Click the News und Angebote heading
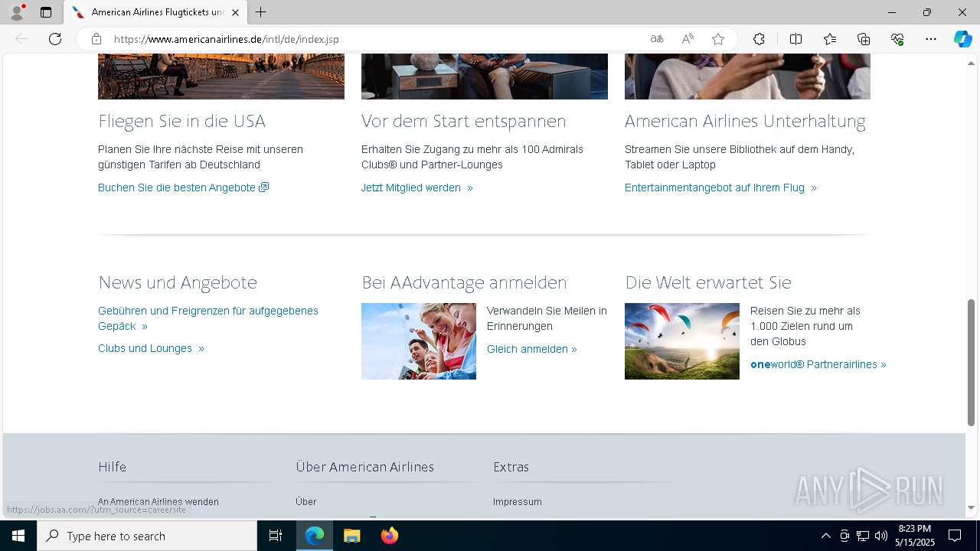 click(178, 282)
